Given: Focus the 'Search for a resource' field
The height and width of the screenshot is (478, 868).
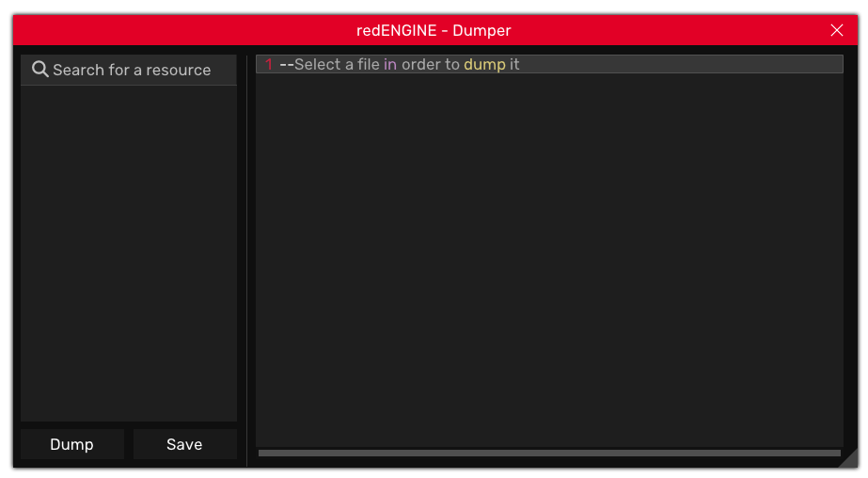Looking at the screenshot, I should [x=132, y=71].
